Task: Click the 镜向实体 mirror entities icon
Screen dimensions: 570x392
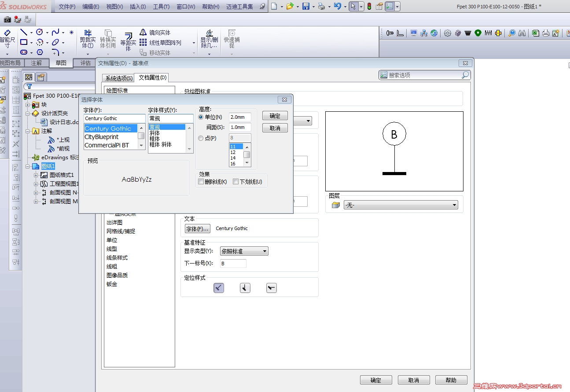Action: pos(143,33)
